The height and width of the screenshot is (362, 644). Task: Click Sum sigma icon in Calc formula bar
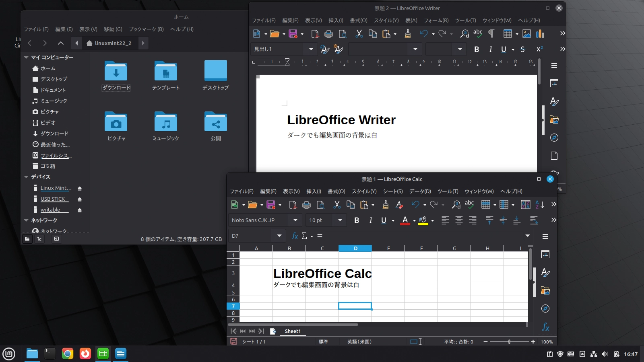coord(304,236)
